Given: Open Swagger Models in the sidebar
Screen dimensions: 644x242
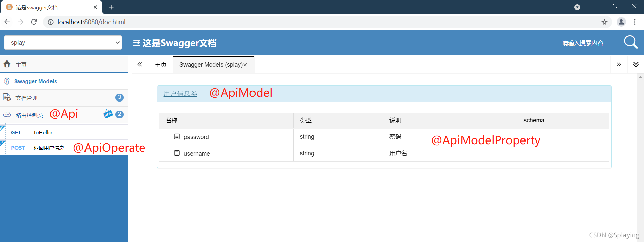Looking at the screenshot, I should point(64,81).
